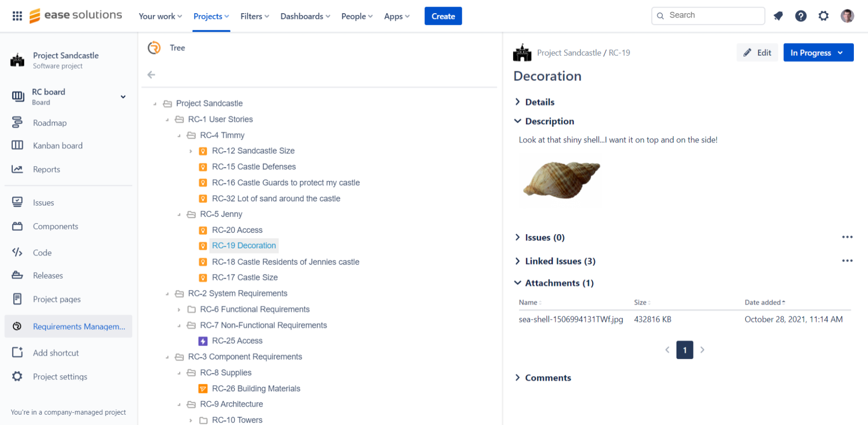This screenshot has width=868, height=425.
Task: Click the Add shortcut icon in the sidebar
Action: coord(17,352)
